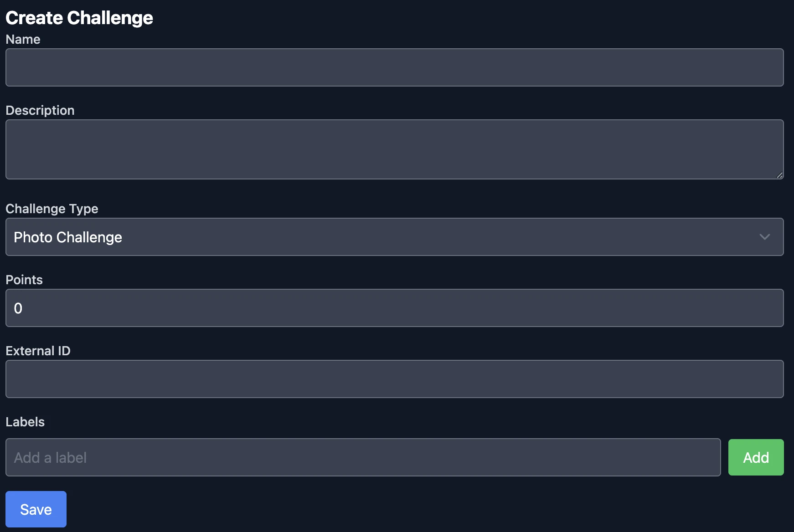794x532 pixels.
Task: Click the Description text area
Action: (x=395, y=149)
